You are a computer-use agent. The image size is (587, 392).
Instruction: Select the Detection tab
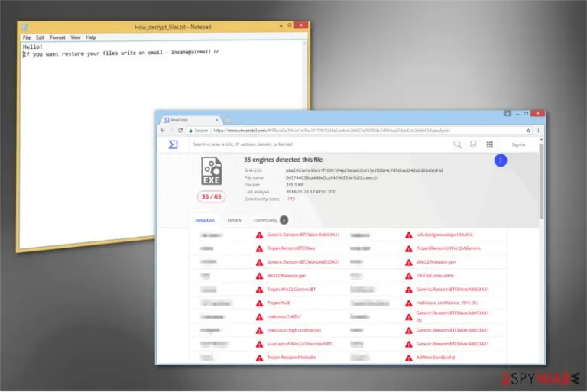point(205,221)
